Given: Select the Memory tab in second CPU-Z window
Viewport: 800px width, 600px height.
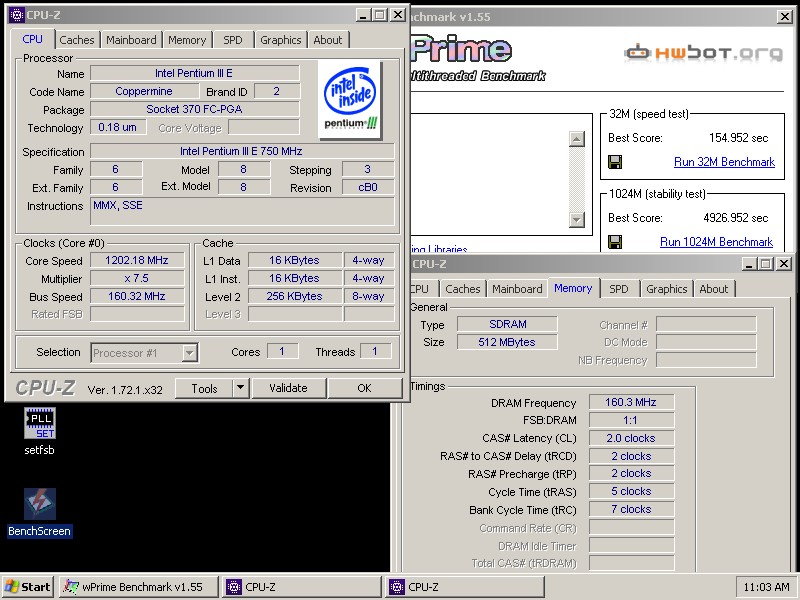Looking at the screenshot, I should coord(573,288).
